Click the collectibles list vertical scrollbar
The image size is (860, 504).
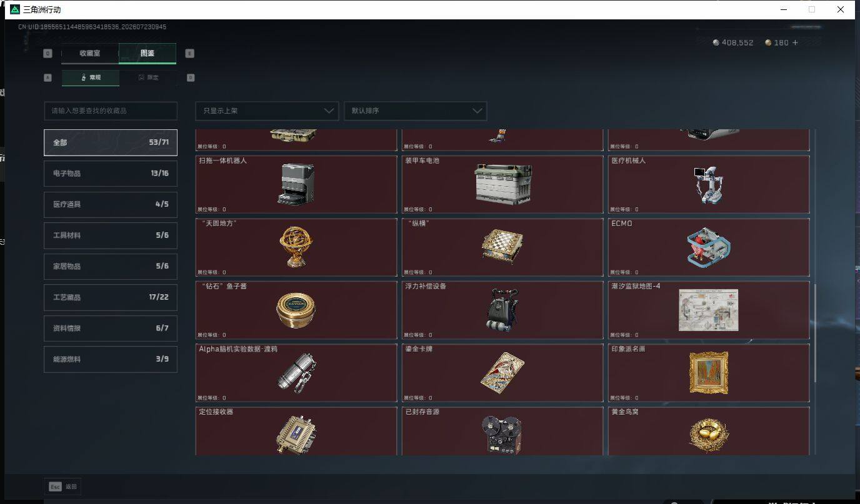(x=815, y=332)
